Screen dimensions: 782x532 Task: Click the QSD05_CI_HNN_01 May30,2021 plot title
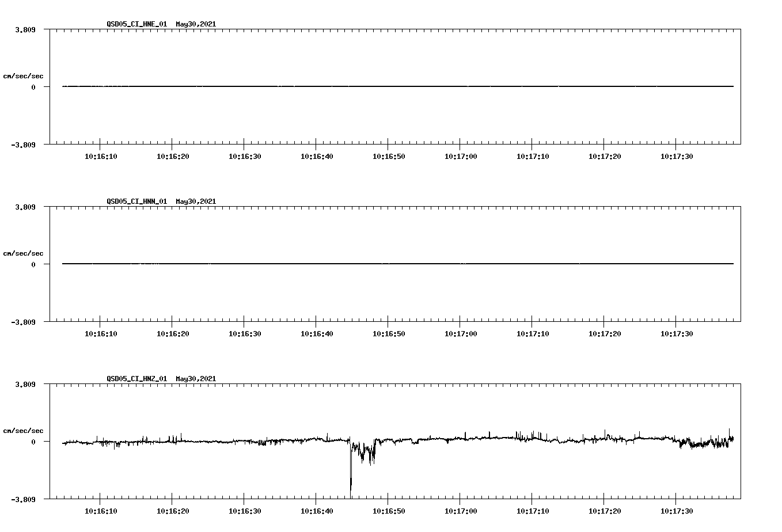(x=161, y=202)
